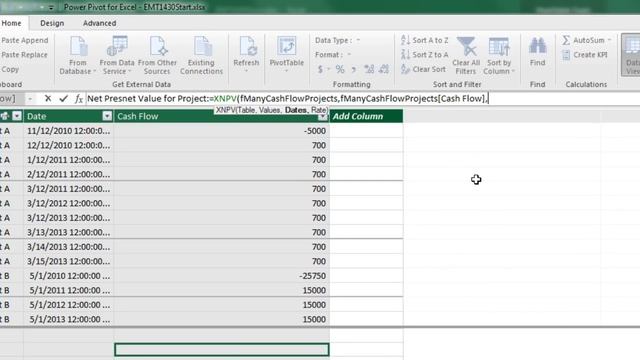Click the fx insert function button

79,98
